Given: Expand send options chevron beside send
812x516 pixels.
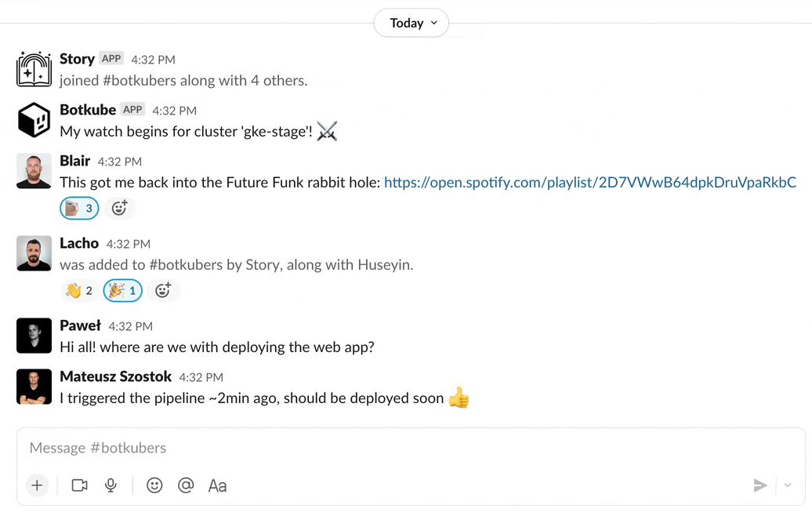Looking at the screenshot, I should click(788, 485).
